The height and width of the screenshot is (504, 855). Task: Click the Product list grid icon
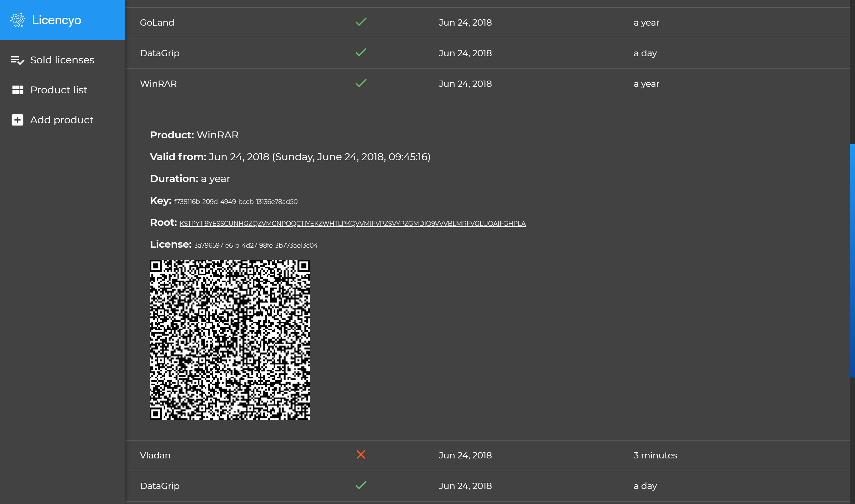pos(17,90)
